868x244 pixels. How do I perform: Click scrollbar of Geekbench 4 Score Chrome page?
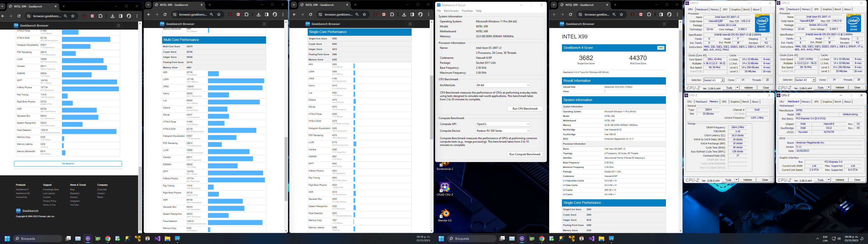coord(681,61)
